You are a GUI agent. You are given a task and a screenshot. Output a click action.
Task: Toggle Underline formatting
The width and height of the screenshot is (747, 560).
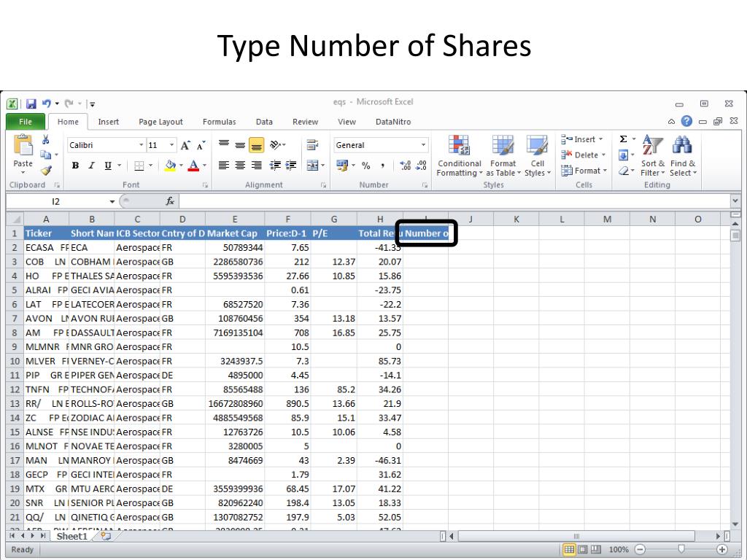108,166
